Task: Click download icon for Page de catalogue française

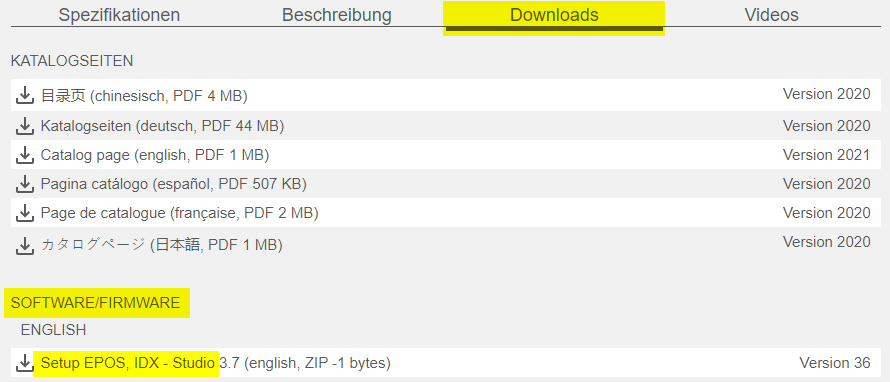Action: pyautogui.click(x=24, y=213)
